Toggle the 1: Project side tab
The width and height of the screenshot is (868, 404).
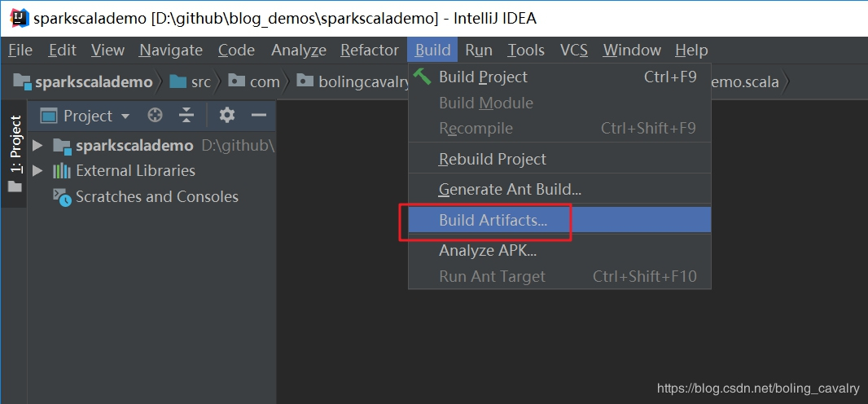pyautogui.click(x=15, y=147)
